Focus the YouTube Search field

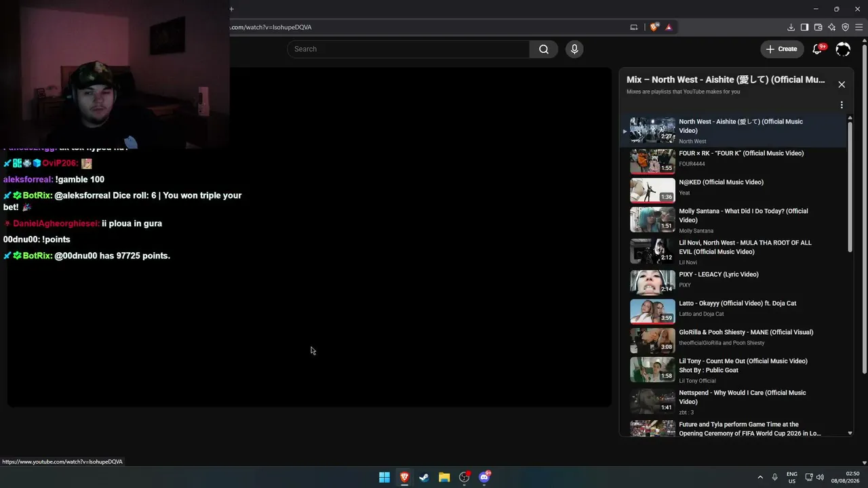coord(408,49)
